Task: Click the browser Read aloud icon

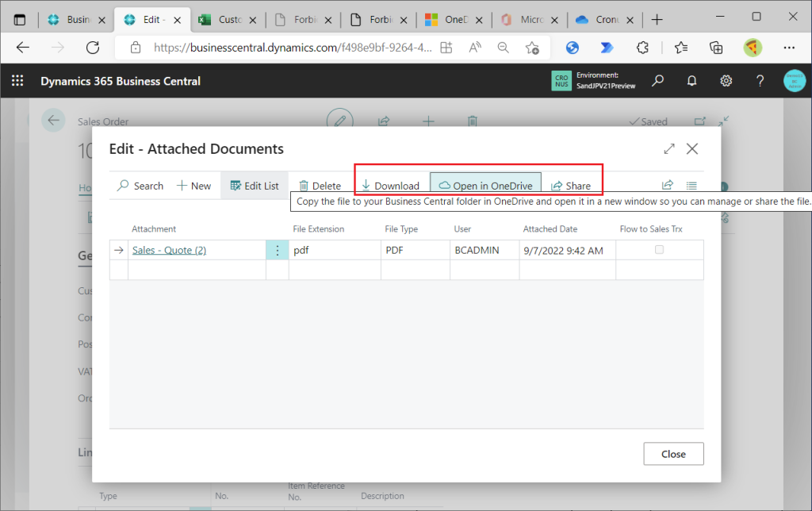Action: (475, 48)
